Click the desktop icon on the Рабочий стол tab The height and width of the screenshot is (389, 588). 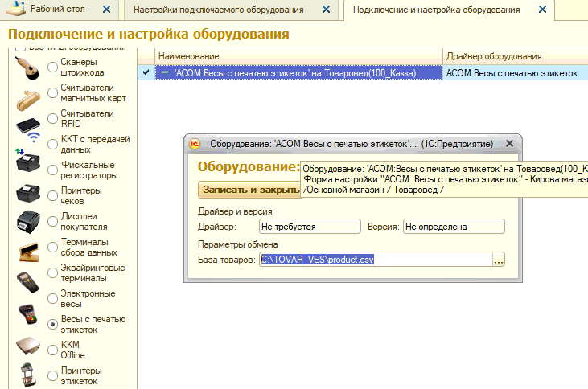[16, 9]
